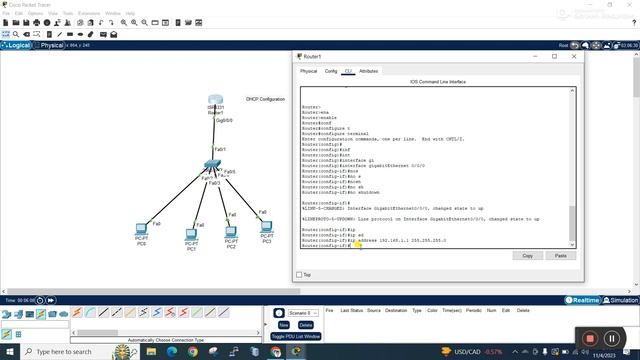Viewport: 640px width, 360px height.
Task: Click PC3 on the canvas
Action: click(267, 227)
